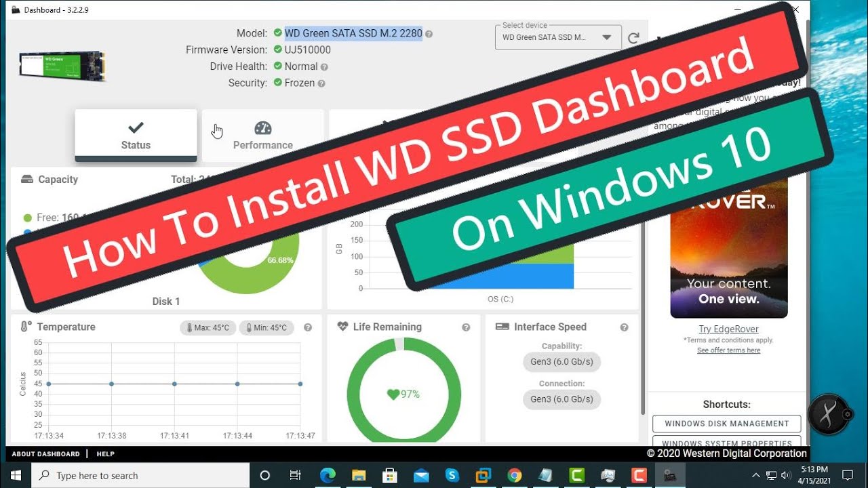Open the See offer terms here link

tap(729, 350)
